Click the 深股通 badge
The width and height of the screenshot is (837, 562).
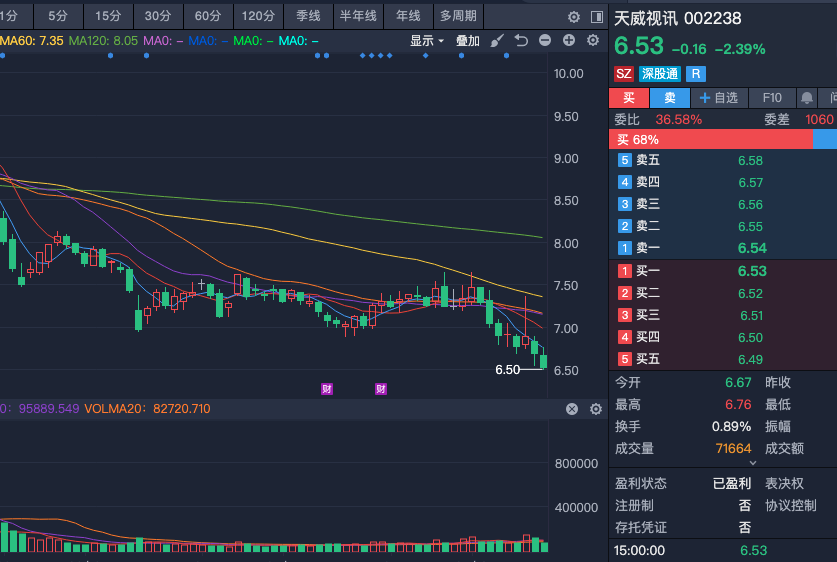coord(660,74)
